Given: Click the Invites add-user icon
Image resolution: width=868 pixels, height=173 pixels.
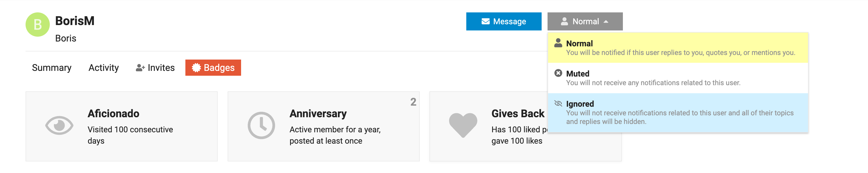Looking at the screenshot, I should point(140,68).
